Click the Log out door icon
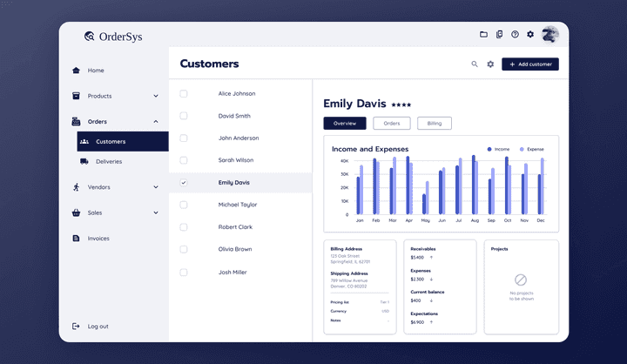 point(76,327)
